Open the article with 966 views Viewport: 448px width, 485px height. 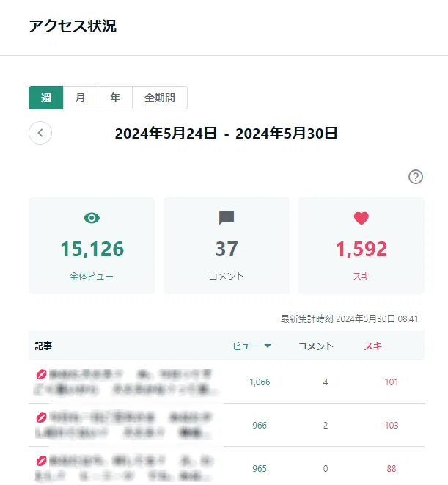pyautogui.click(x=126, y=425)
